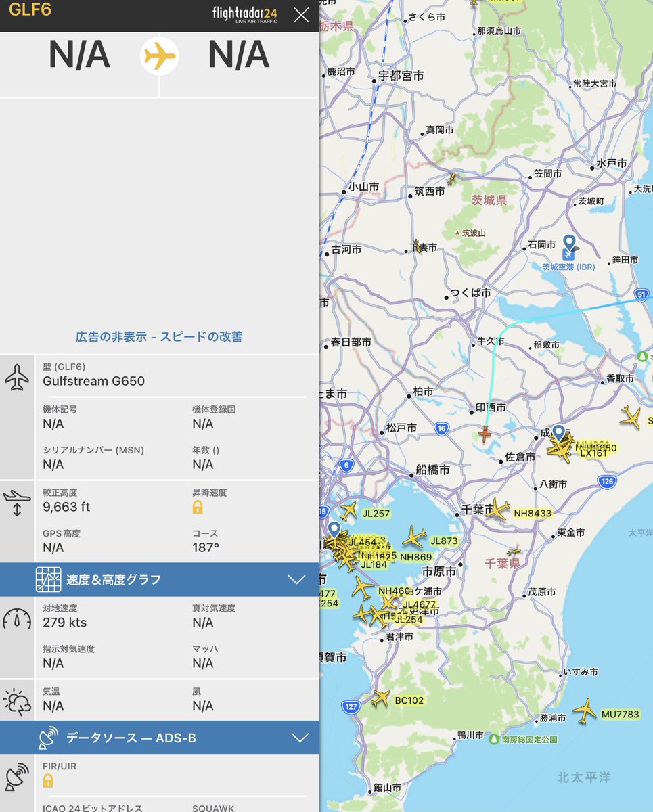Click the 宇都宮市 city label on map
The width and height of the screenshot is (653, 812).
(401, 76)
